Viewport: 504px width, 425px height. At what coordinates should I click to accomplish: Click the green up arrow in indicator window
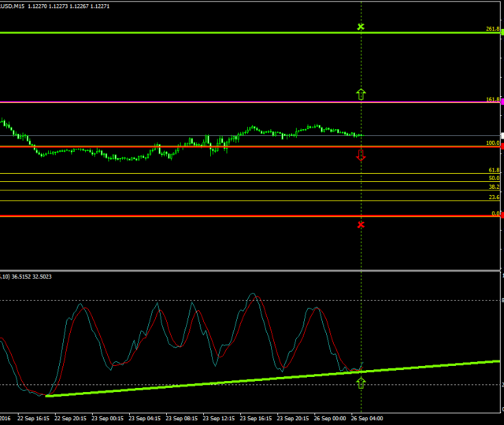click(361, 382)
